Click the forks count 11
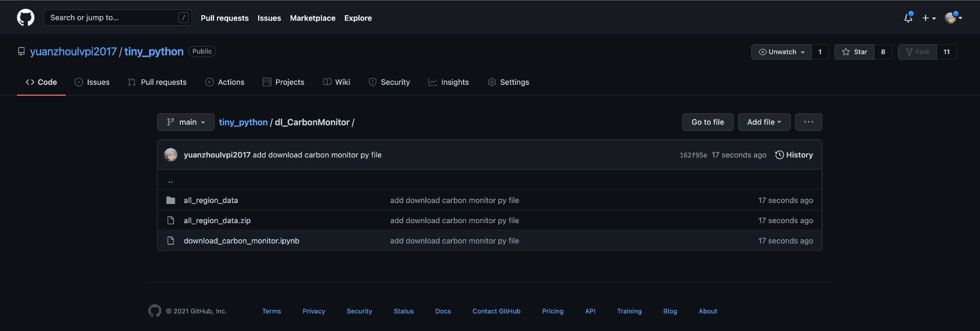The height and width of the screenshot is (331, 980). point(947,52)
